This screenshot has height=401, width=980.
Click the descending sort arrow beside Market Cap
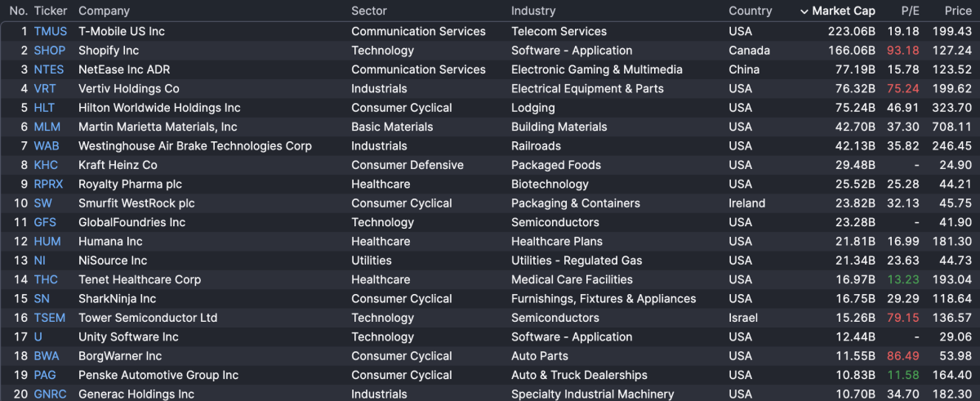tap(804, 11)
